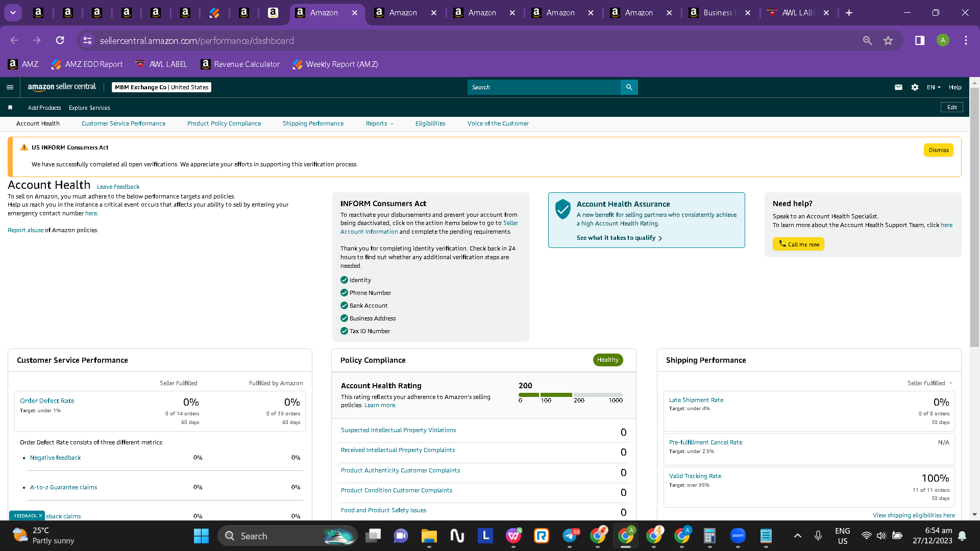Open Voice of the Customer tab
Screen dimensions: 980x551
tap(498, 123)
